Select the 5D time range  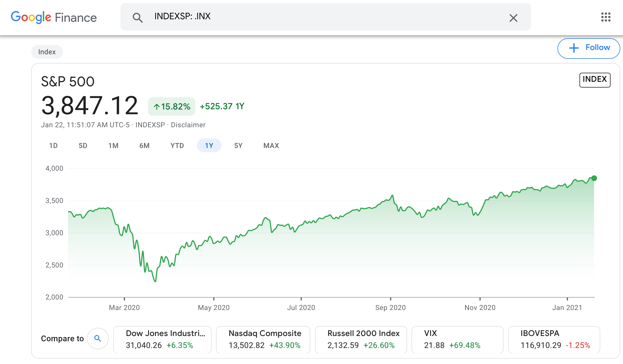tap(83, 145)
